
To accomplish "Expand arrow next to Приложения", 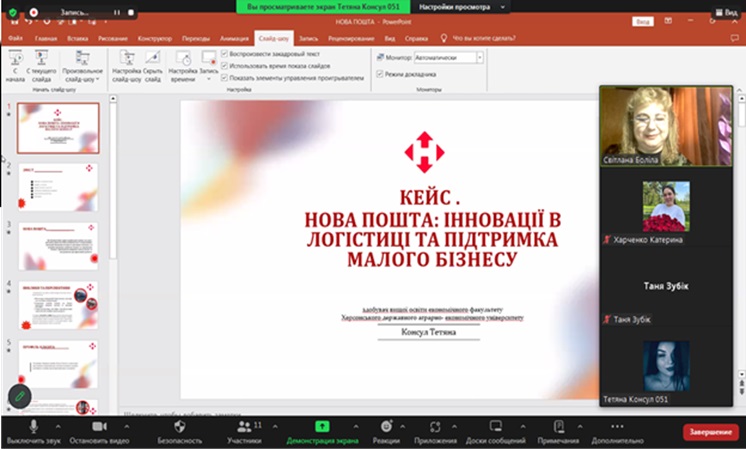I will (x=454, y=427).
